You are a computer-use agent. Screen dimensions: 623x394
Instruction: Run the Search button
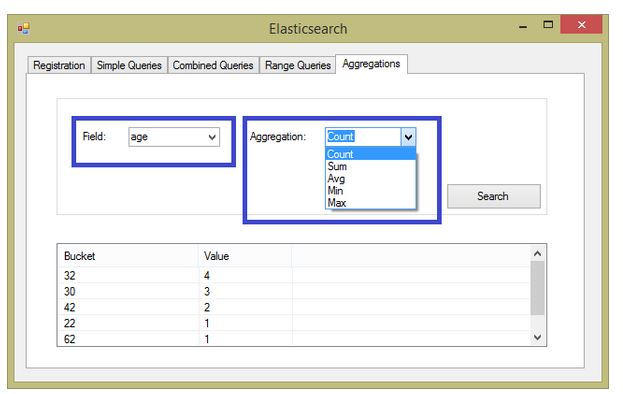coord(493,196)
